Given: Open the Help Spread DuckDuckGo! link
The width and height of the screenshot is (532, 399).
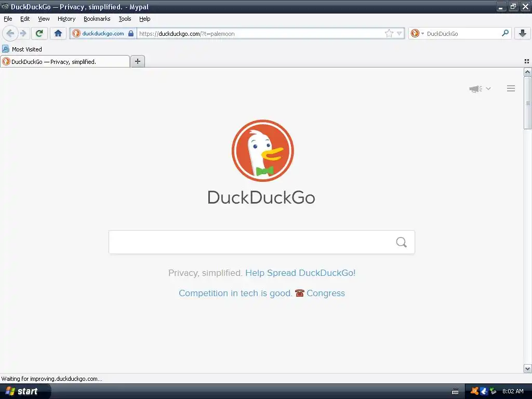Looking at the screenshot, I should 300,273.
